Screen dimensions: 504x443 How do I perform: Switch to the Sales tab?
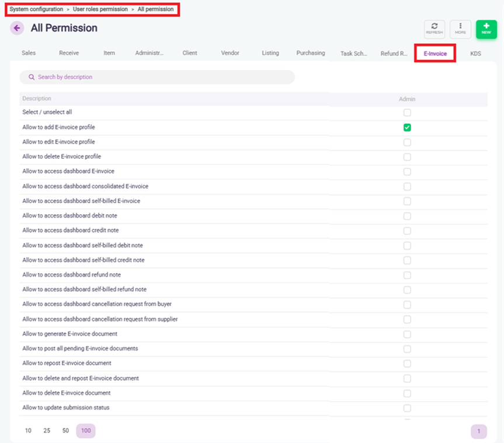29,53
